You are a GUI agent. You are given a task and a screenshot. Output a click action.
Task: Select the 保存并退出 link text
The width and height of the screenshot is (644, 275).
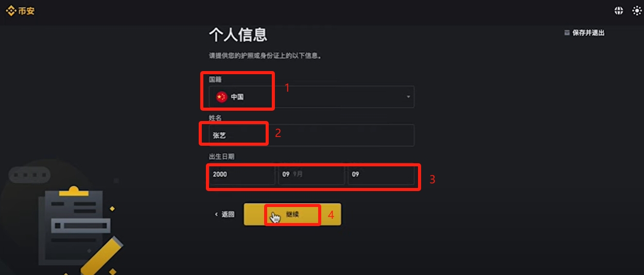pyautogui.click(x=588, y=32)
